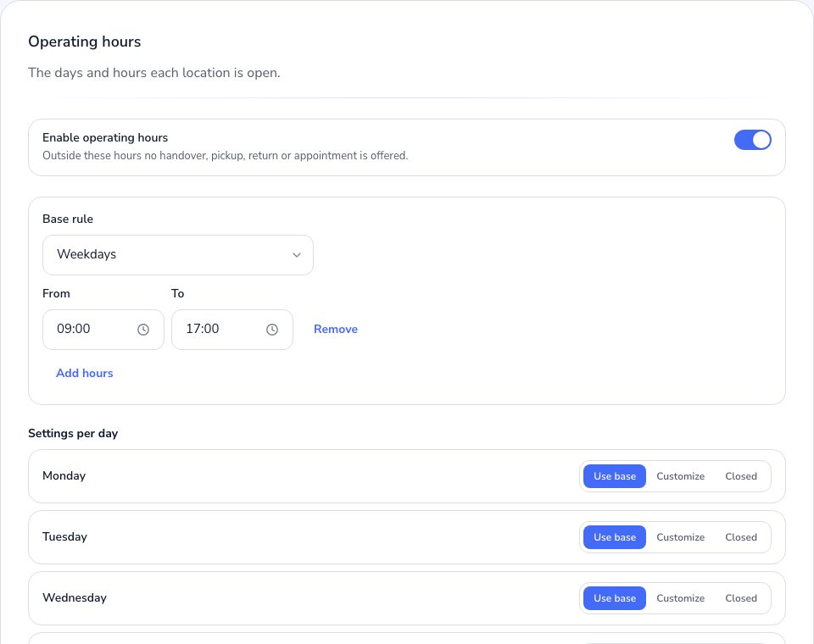Choose Customize for Tuesday
The image size is (814, 644).
pos(680,537)
